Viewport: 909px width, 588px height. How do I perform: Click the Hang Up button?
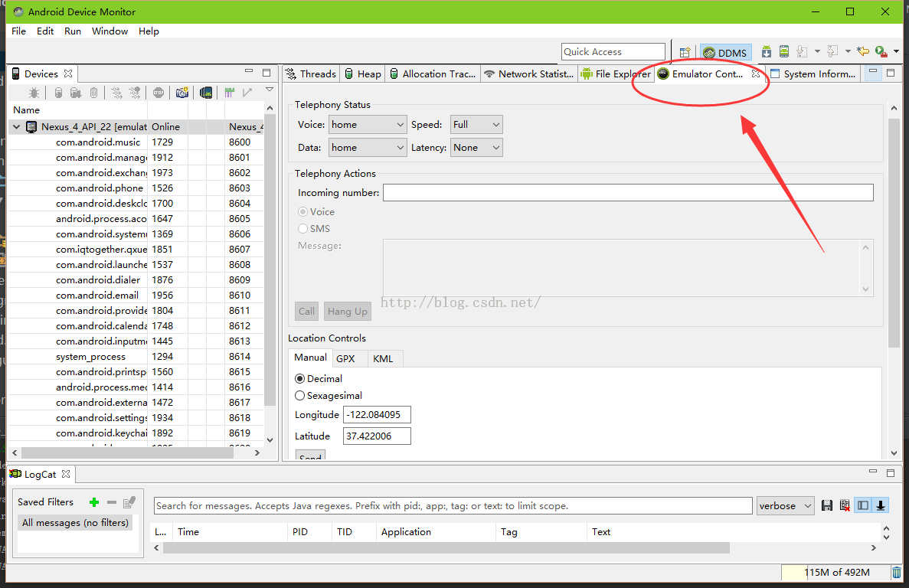click(347, 312)
